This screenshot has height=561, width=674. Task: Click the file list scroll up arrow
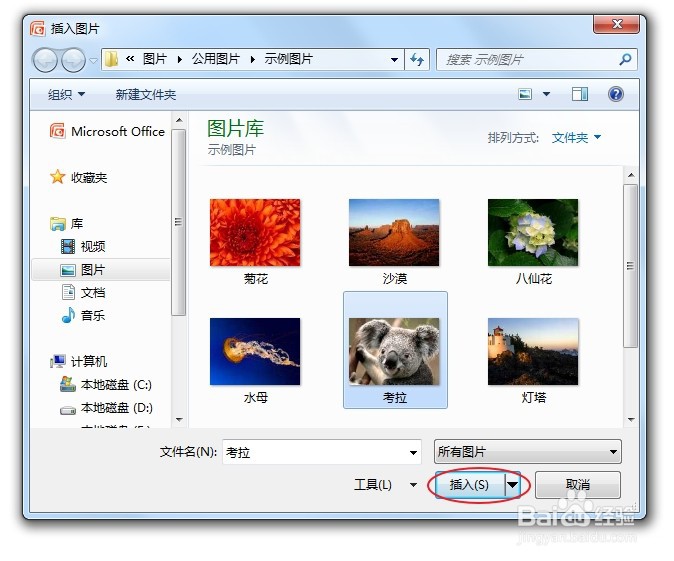click(631, 175)
